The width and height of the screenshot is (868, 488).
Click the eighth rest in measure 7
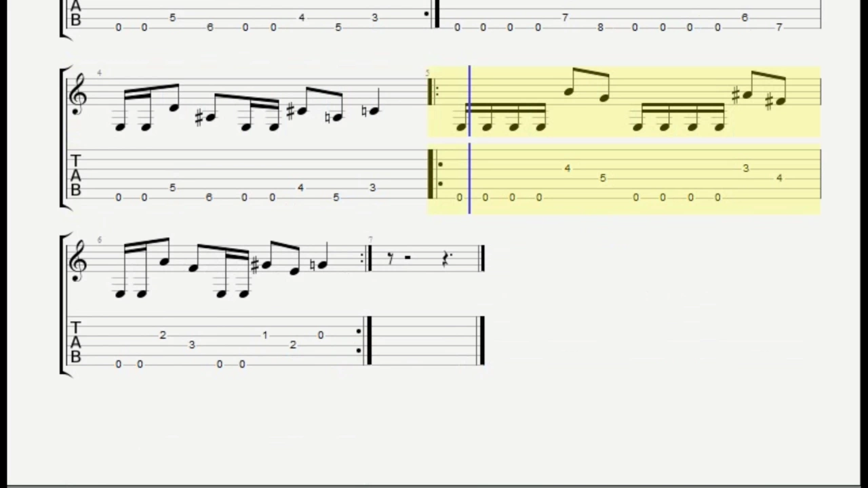point(390,258)
